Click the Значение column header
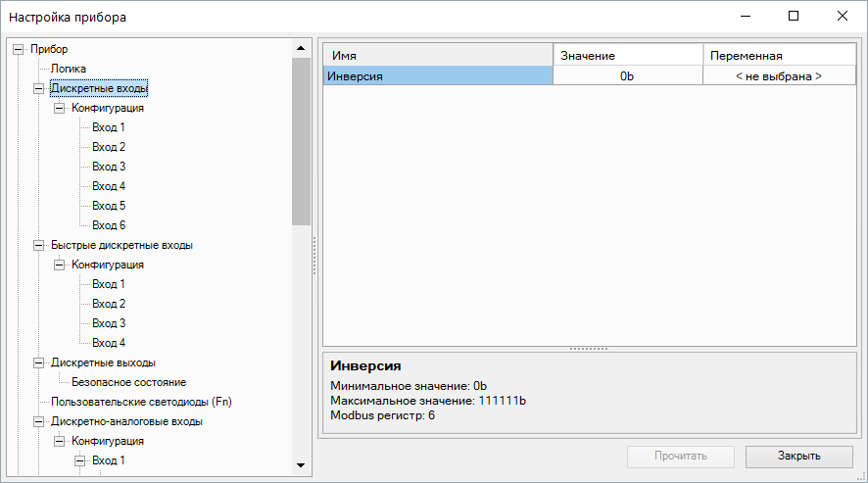This screenshot has width=868, height=483. pyautogui.click(x=627, y=56)
